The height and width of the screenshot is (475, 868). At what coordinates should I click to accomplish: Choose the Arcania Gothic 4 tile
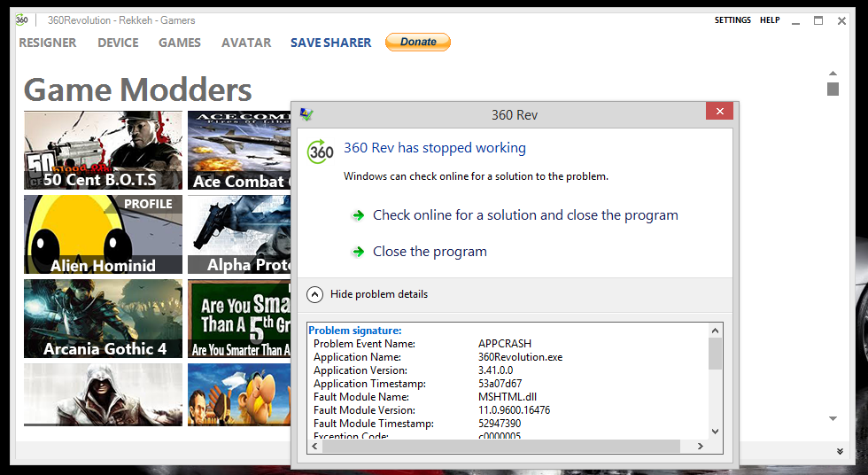click(103, 319)
